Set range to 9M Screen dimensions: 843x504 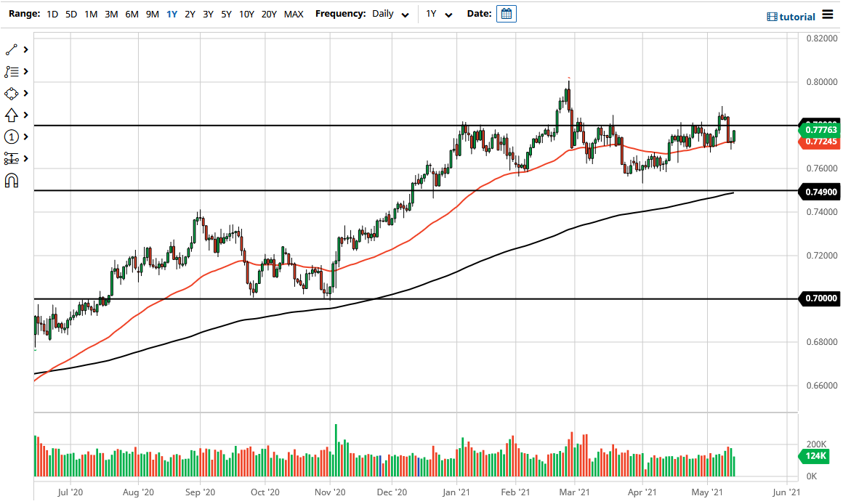pyautogui.click(x=152, y=14)
